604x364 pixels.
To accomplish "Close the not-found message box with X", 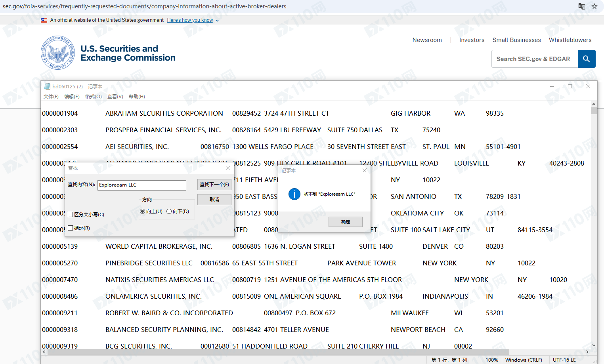I will coord(365,170).
